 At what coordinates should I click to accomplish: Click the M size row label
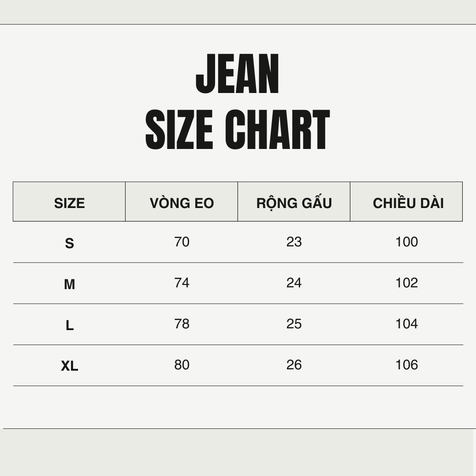click(70, 284)
